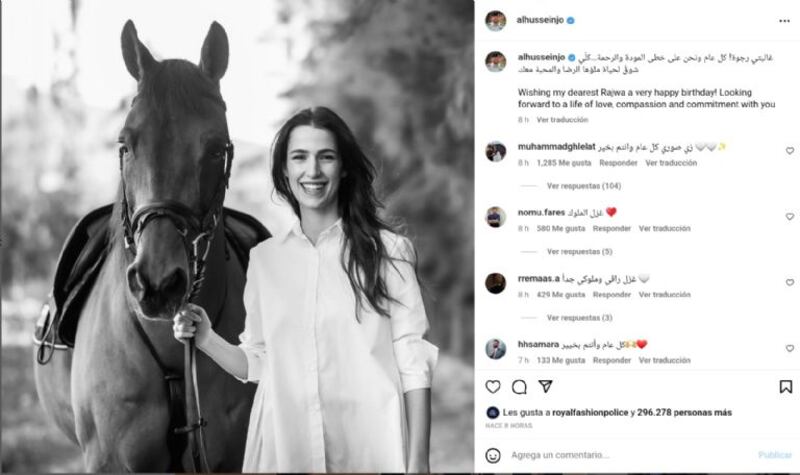Expand Ver respuestas (5) replies

[x=580, y=252]
